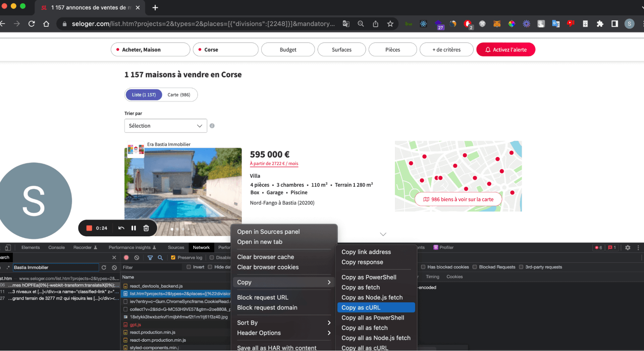Viewport: 644px width, 351px height.
Task: Clear the DevTools search results icon
Action: 114,268
